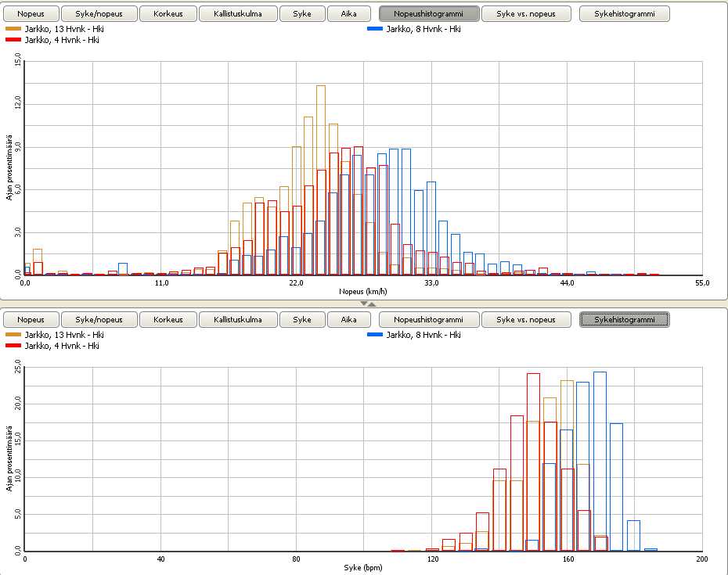The height and width of the screenshot is (575, 728).
Task: Switch top panel to Korkeus view
Action: (x=168, y=13)
